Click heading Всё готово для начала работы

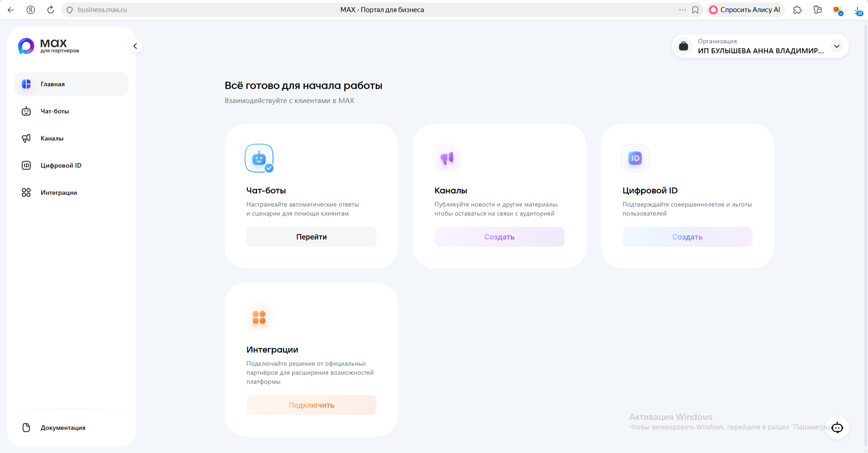tap(303, 85)
